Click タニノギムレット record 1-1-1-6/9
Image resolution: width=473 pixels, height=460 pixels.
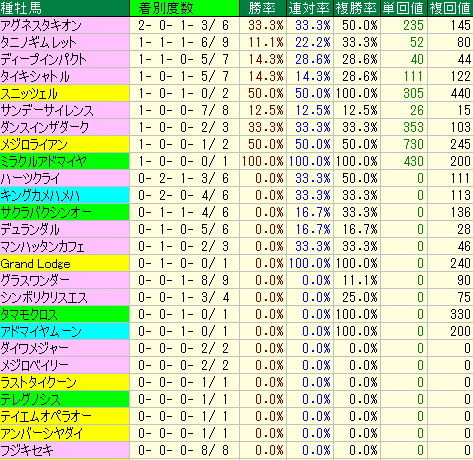(x=184, y=42)
